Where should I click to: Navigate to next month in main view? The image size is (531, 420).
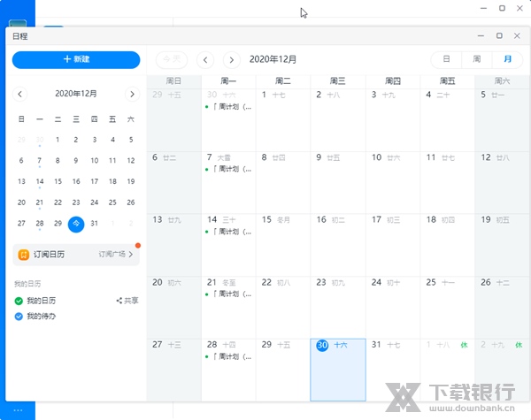[231, 59]
